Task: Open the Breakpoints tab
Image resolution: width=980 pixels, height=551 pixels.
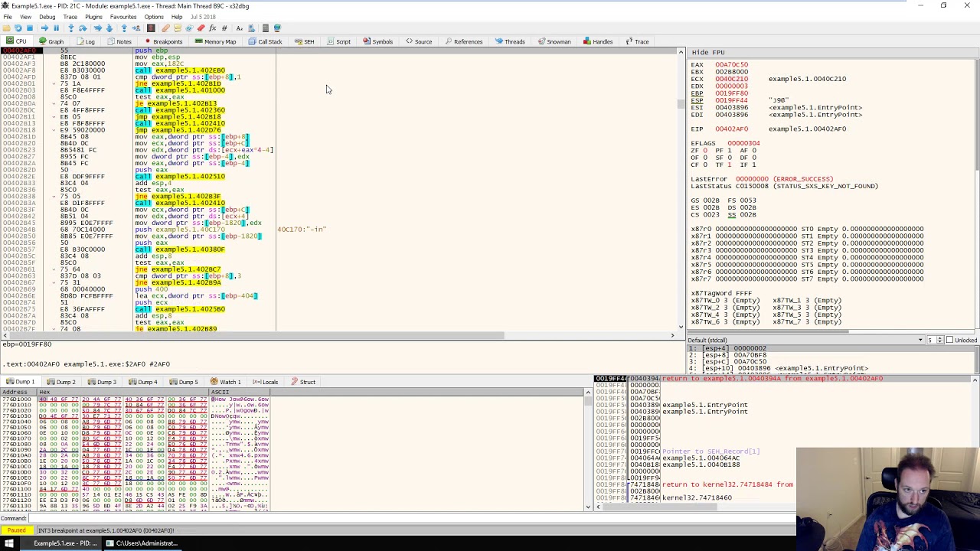Action: (x=163, y=41)
